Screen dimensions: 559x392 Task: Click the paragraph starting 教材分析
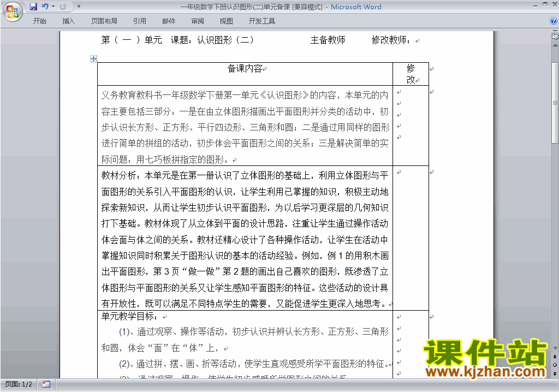coord(245,239)
